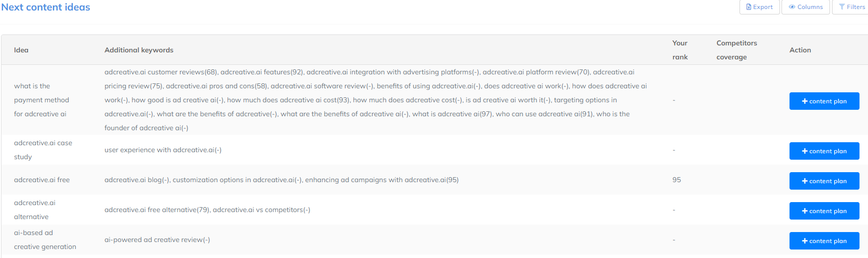Add content plan for payment method idea

(x=824, y=101)
